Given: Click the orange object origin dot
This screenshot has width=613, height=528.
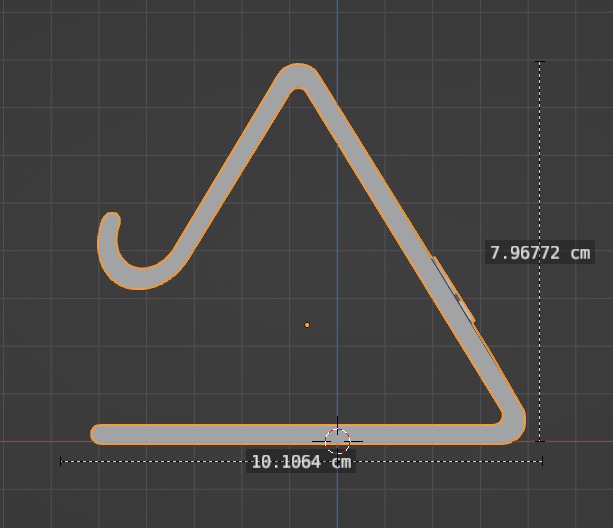Looking at the screenshot, I should tap(307, 325).
